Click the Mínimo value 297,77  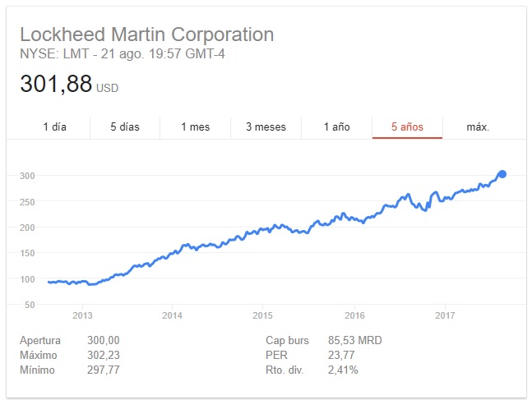[103, 368]
